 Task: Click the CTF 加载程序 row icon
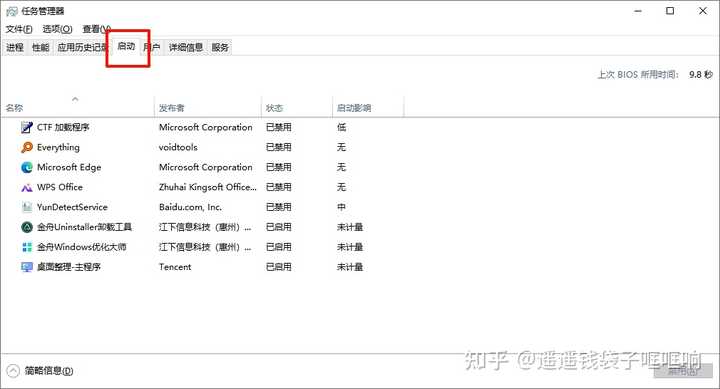pos(27,127)
